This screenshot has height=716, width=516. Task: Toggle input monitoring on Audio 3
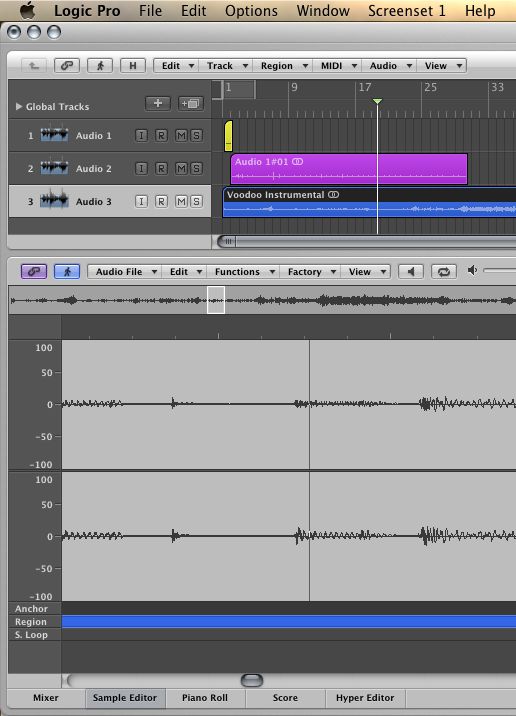[141, 201]
